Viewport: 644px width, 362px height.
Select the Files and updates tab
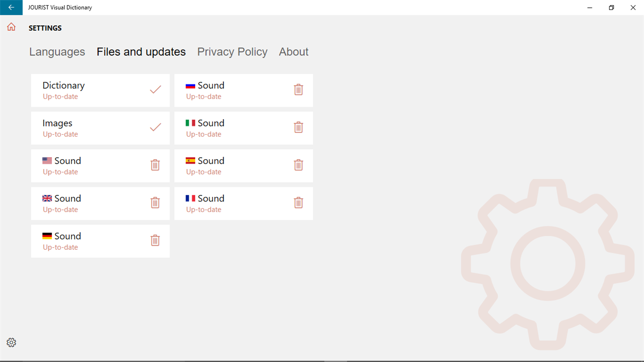click(141, 52)
